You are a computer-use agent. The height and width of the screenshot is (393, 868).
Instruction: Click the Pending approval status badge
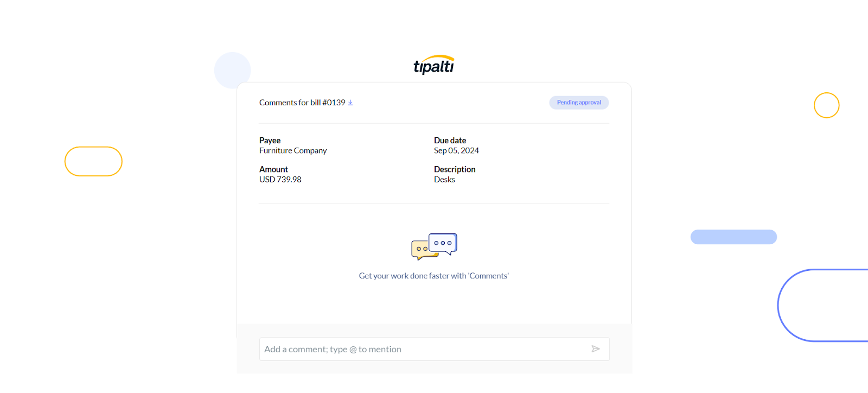click(x=579, y=103)
